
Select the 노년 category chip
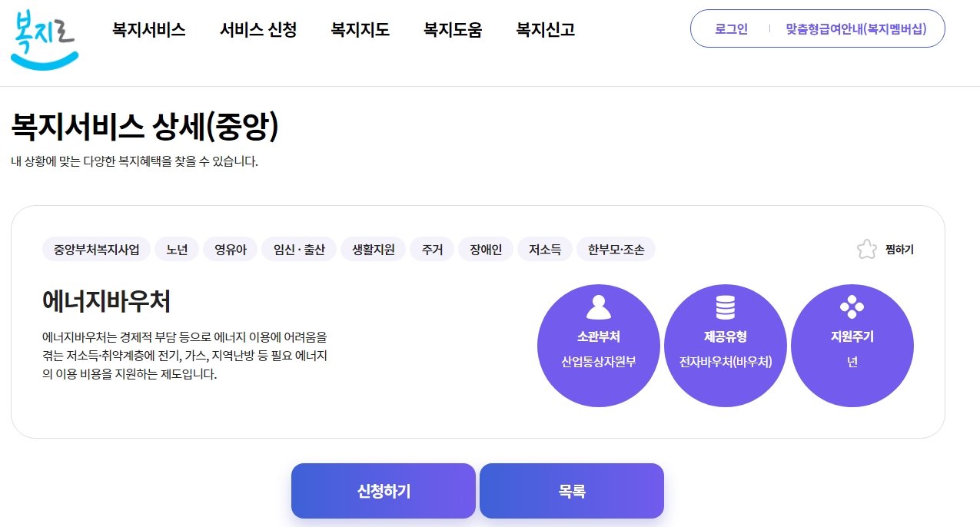[x=176, y=248]
